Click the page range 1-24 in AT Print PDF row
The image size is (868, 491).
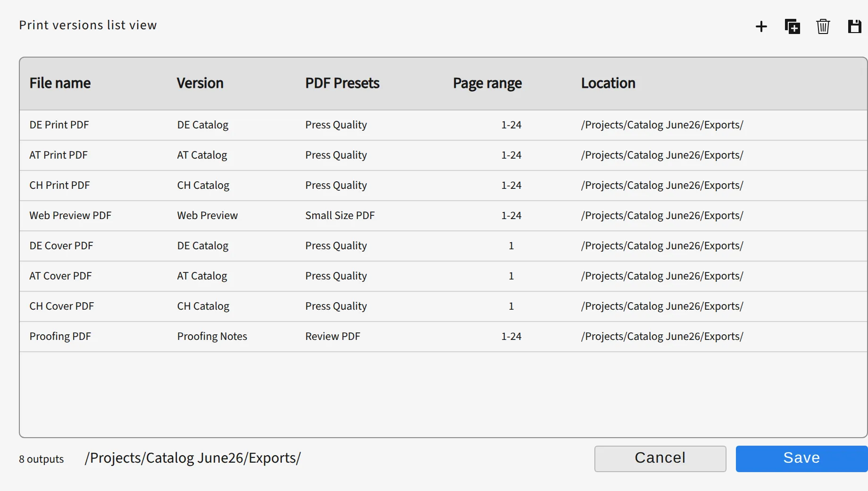click(511, 155)
